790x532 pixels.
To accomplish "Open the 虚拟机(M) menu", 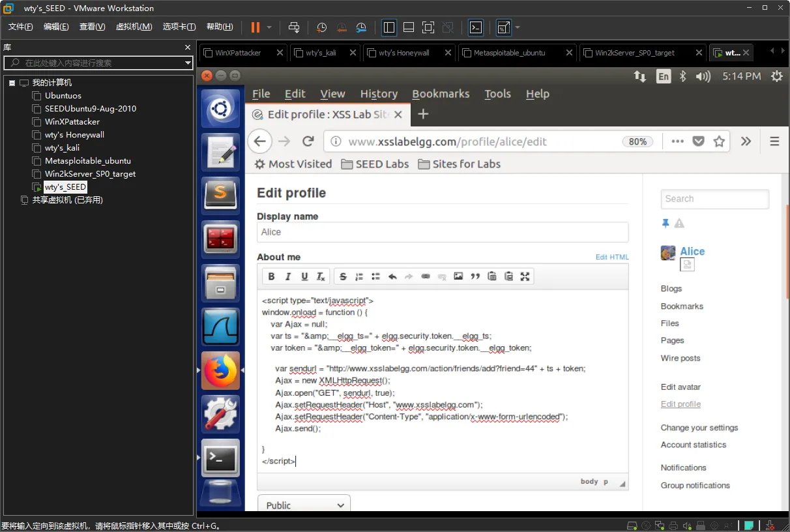I will [134, 27].
